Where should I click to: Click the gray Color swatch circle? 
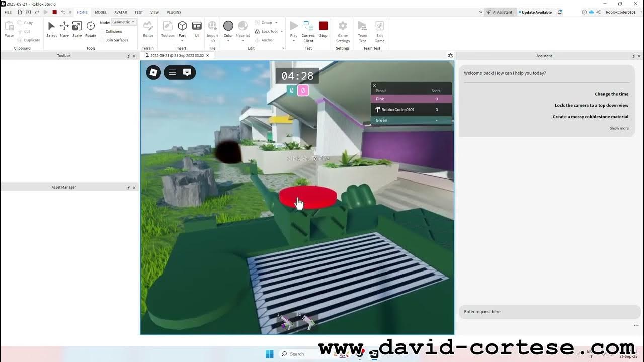(x=228, y=26)
